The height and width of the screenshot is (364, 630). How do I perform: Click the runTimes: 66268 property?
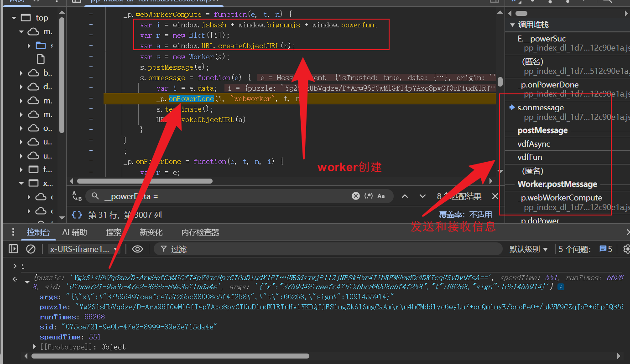click(x=72, y=317)
